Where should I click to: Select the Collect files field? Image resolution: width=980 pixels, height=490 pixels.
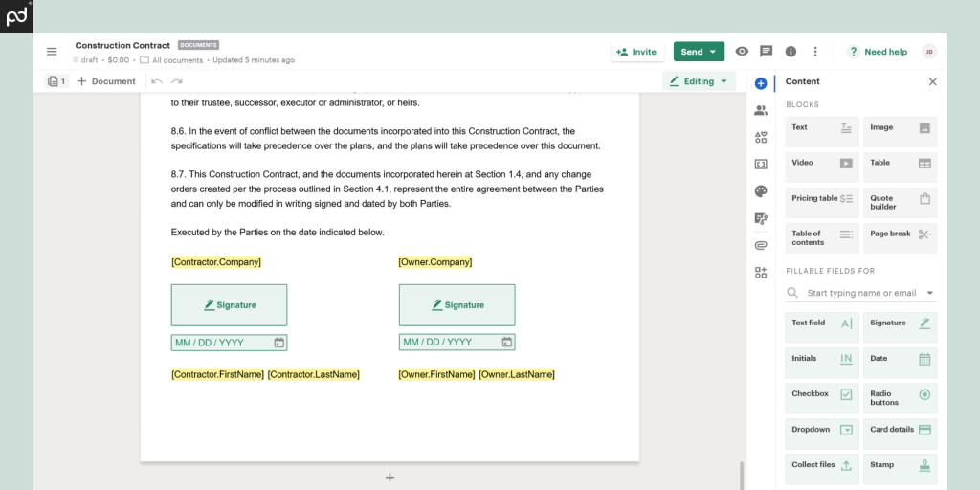pyautogui.click(x=822, y=469)
